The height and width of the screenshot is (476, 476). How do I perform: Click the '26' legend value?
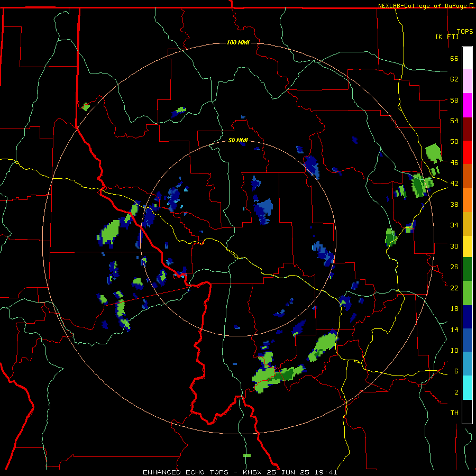(x=454, y=267)
